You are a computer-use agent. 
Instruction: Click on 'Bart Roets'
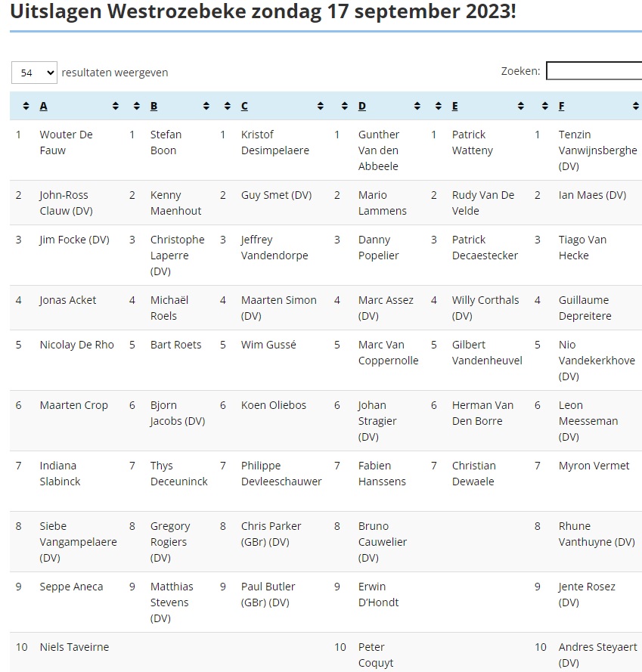(176, 345)
